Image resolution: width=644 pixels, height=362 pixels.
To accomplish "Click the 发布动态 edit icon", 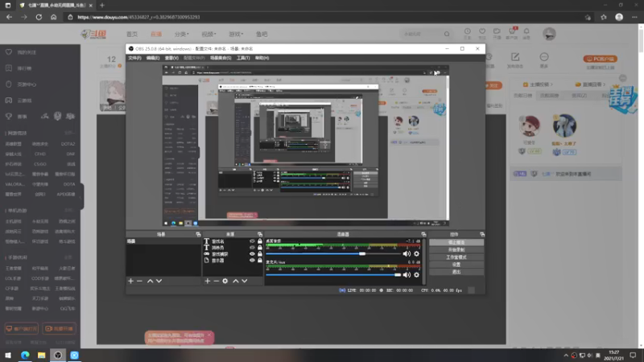I will 515,57.
